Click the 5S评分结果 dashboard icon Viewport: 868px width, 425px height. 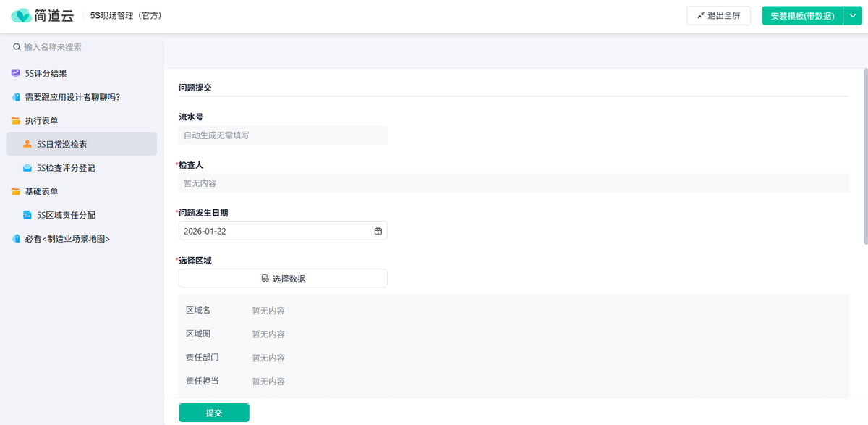coord(16,73)
